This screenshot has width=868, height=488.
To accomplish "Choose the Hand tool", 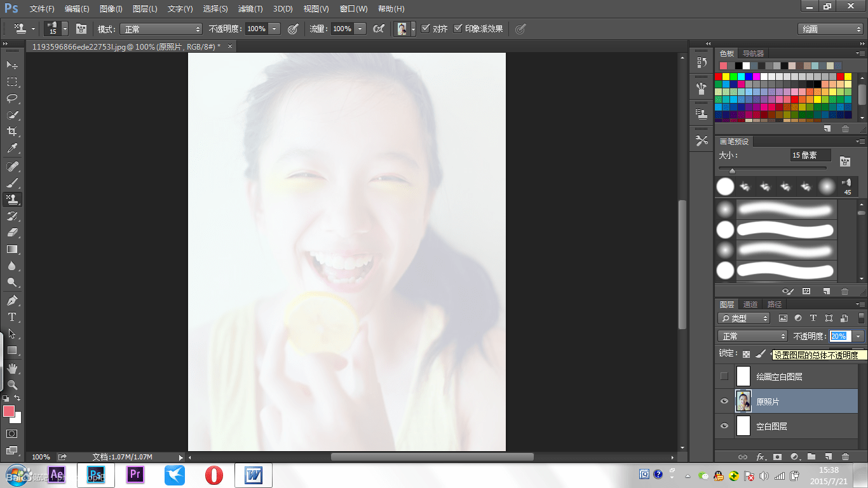I will (x=11, y=368).
